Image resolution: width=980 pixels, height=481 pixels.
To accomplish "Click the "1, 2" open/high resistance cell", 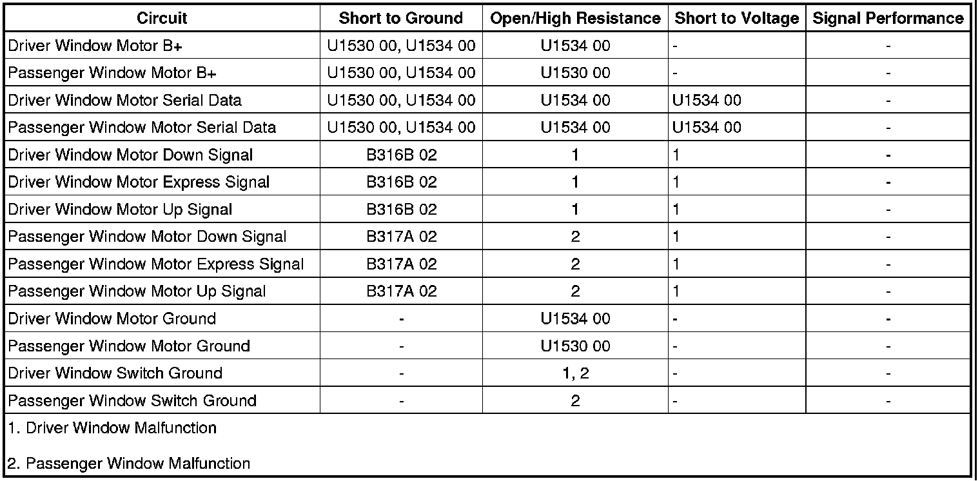I will [575, 373].
